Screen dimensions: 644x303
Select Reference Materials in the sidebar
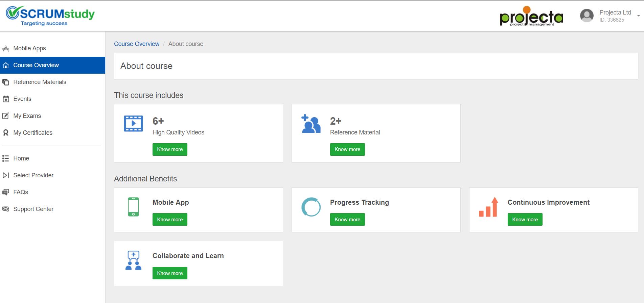40,82
